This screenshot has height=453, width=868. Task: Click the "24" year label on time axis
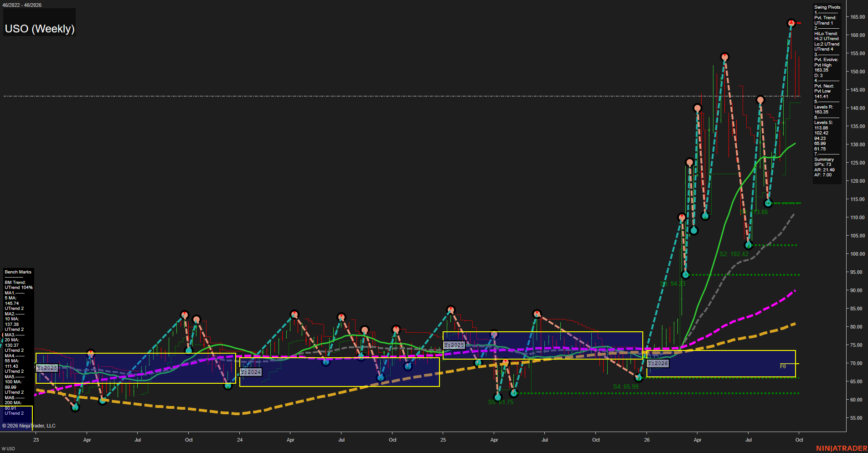240,440
